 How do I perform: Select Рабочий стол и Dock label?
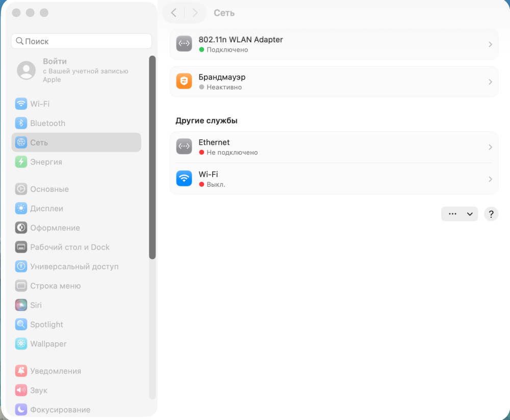[x=69, y=248]
